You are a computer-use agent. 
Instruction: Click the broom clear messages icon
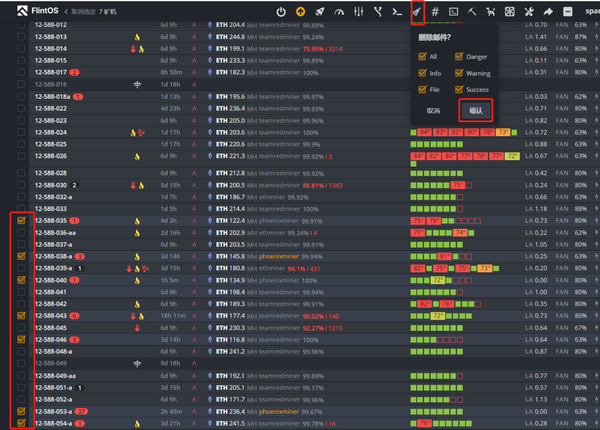tap(416, 11)
